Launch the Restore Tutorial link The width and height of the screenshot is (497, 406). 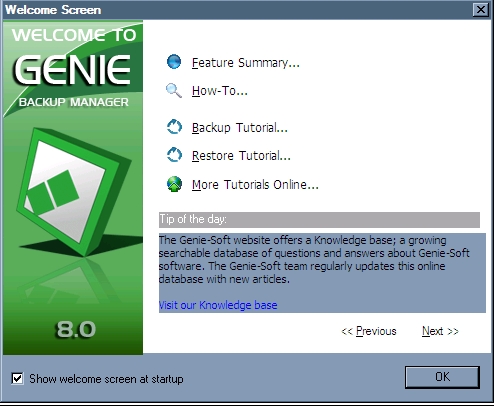point(241,156)
